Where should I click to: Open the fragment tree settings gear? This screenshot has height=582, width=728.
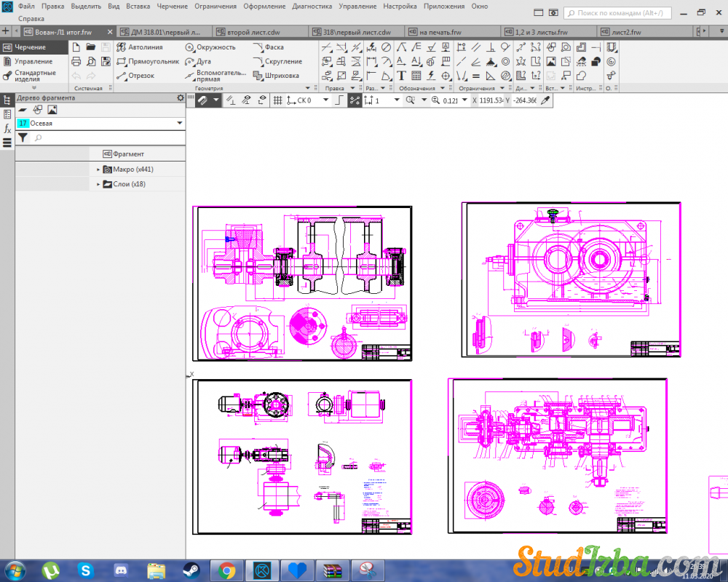click(x=180, y=97)
